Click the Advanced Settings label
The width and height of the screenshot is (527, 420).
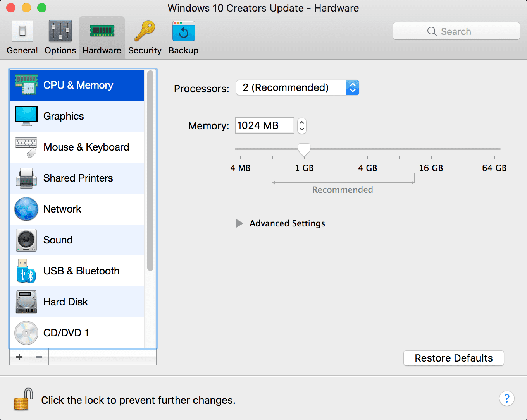287,223
